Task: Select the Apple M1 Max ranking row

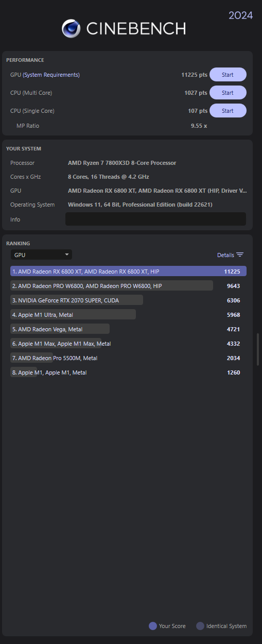Action: (x=128, y=343)
